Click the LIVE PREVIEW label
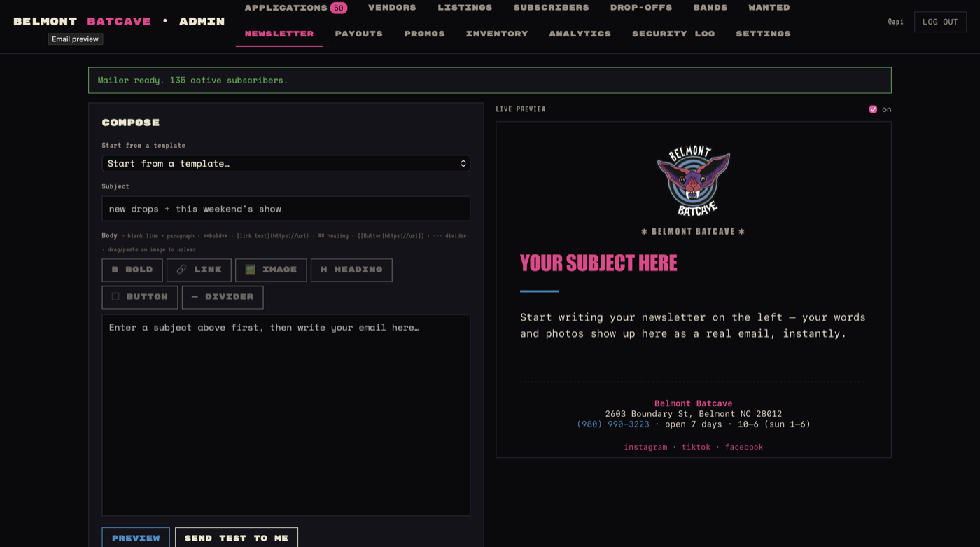 (521, 109)
